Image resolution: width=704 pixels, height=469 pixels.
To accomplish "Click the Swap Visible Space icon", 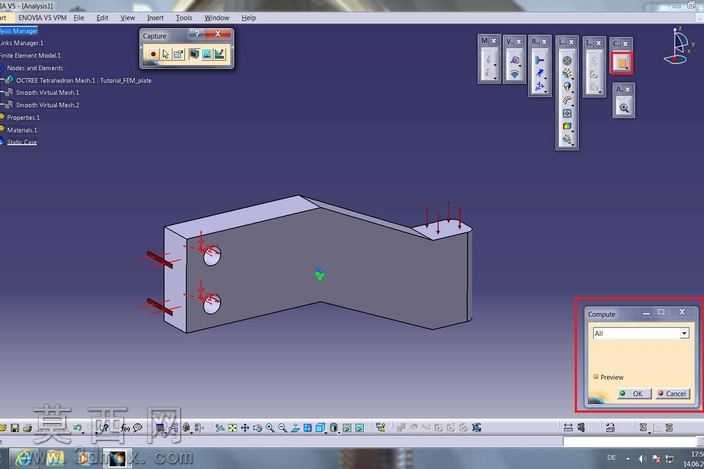I will pos(360,428).
